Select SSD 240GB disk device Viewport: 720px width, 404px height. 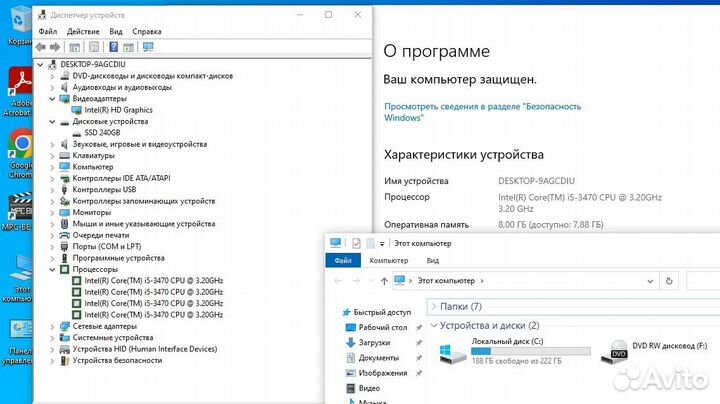[x=102, y=133]
